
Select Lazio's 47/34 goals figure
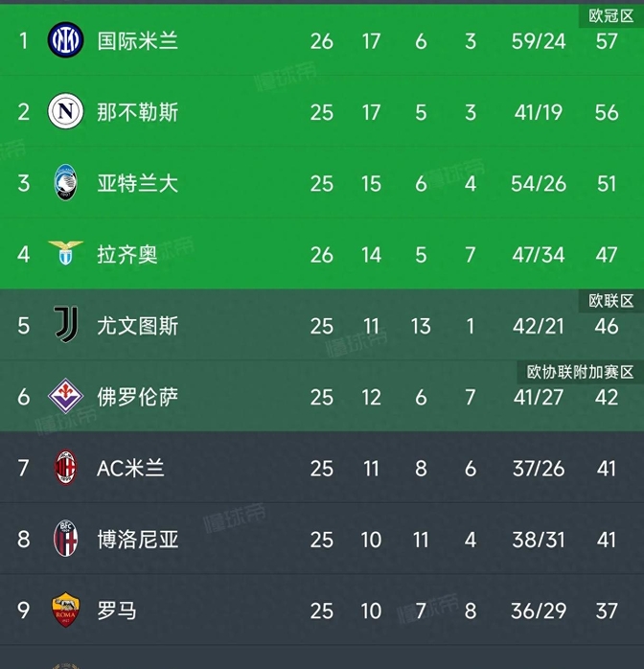[538, 254]
